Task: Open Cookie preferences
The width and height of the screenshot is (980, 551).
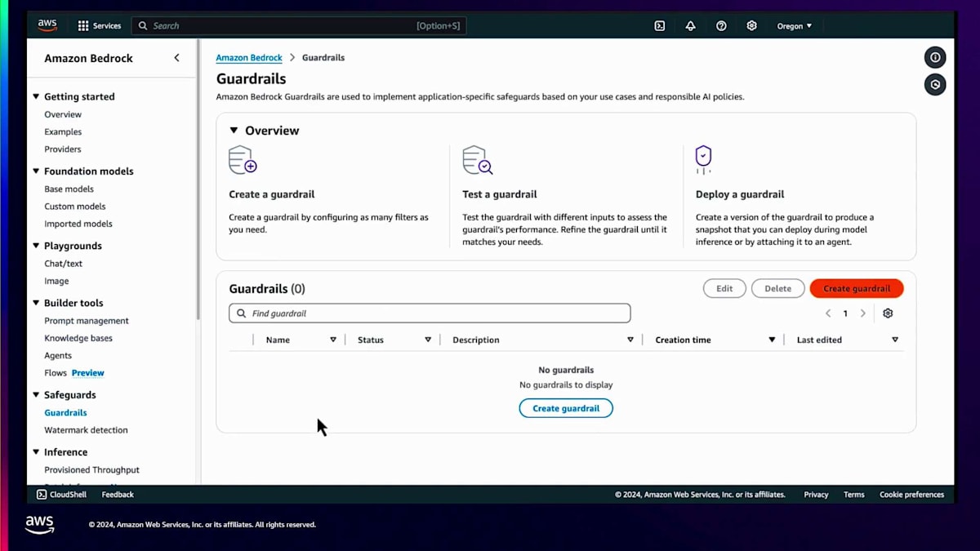Action: (x=911, y=495)
